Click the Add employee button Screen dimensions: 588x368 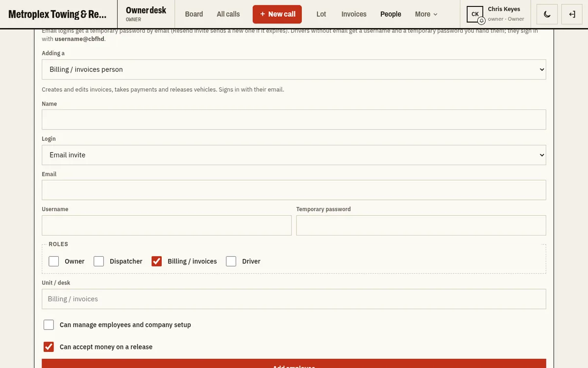[x=294, y=364]
